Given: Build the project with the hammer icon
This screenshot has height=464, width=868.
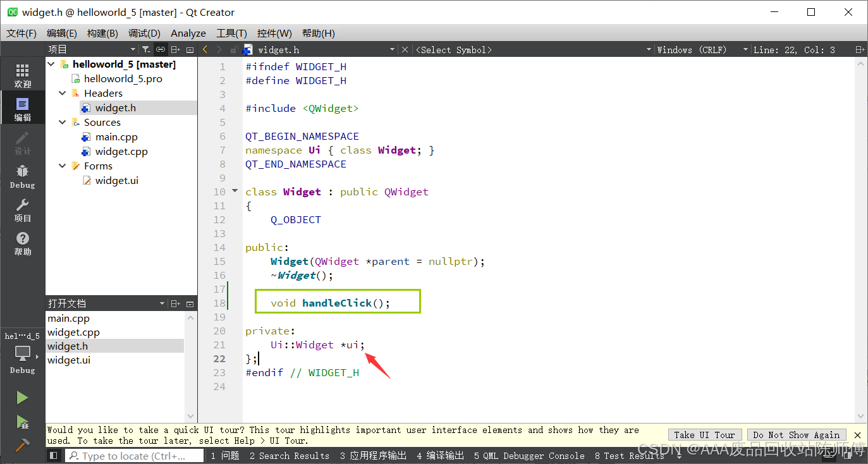Looking at the screenshot, I should point(22,444).
